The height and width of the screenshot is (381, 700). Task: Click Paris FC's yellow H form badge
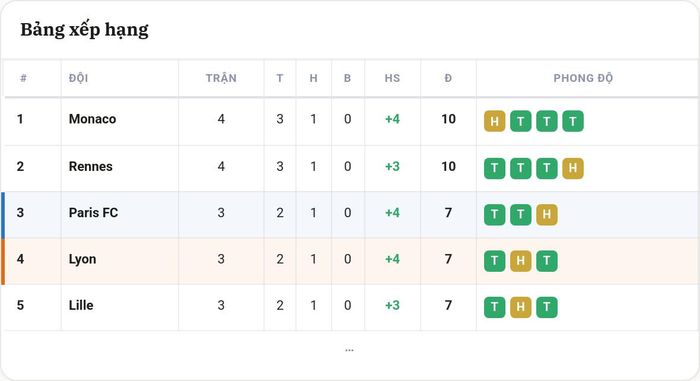point(546,215)
